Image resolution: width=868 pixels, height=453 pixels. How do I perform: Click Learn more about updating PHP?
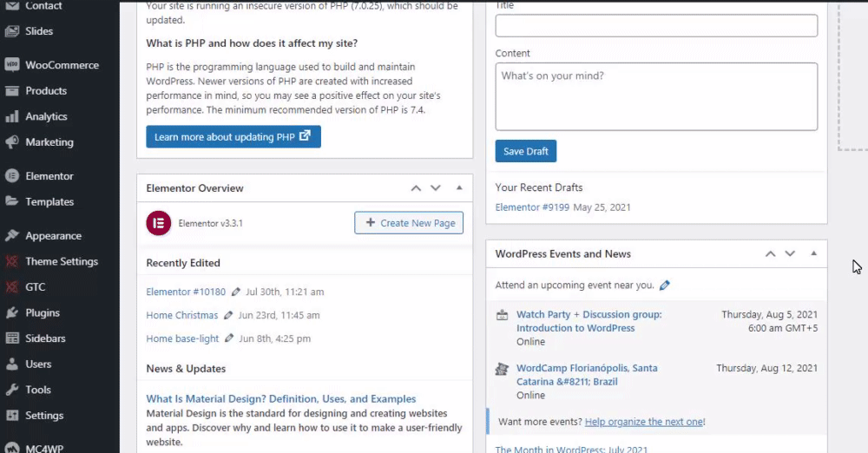click(233, 137)
